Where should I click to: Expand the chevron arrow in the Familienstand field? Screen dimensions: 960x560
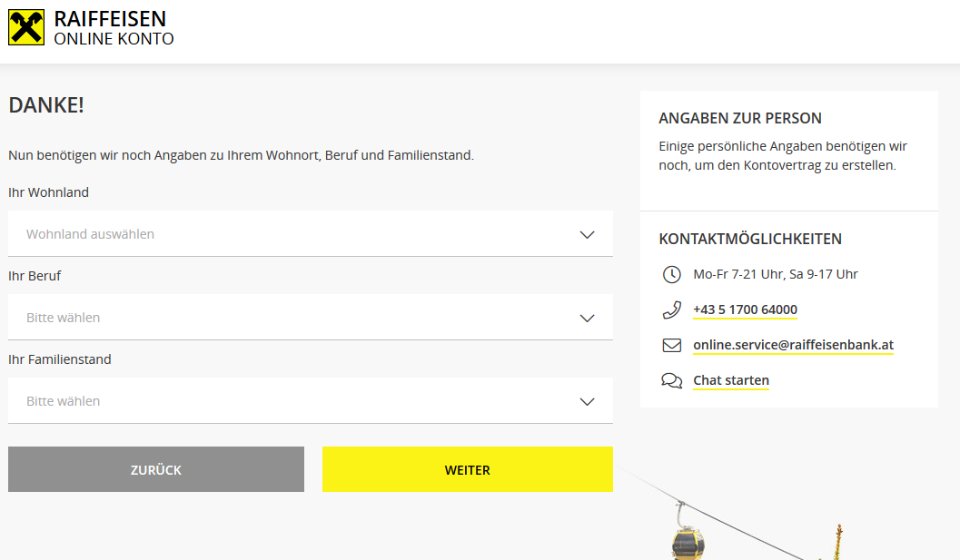[587, 401]
